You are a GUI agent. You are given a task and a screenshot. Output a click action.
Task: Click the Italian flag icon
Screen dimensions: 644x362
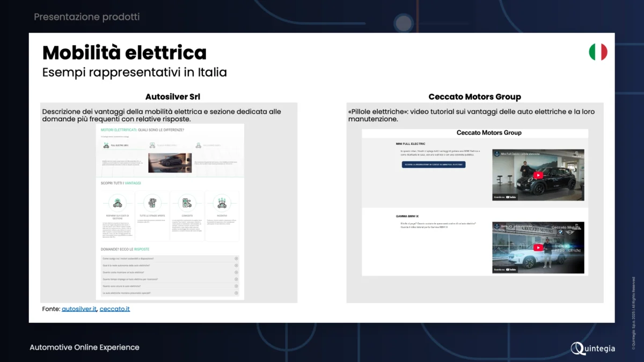point(598,52)
